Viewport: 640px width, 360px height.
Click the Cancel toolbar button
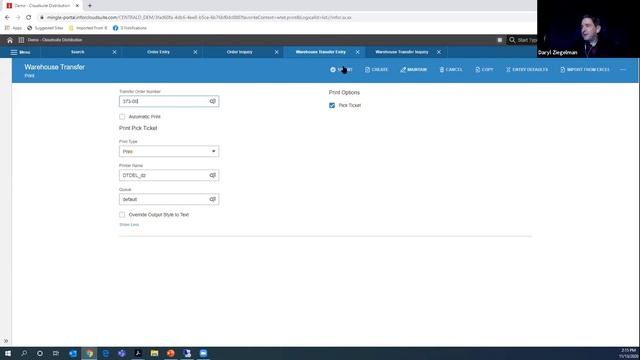451,70
